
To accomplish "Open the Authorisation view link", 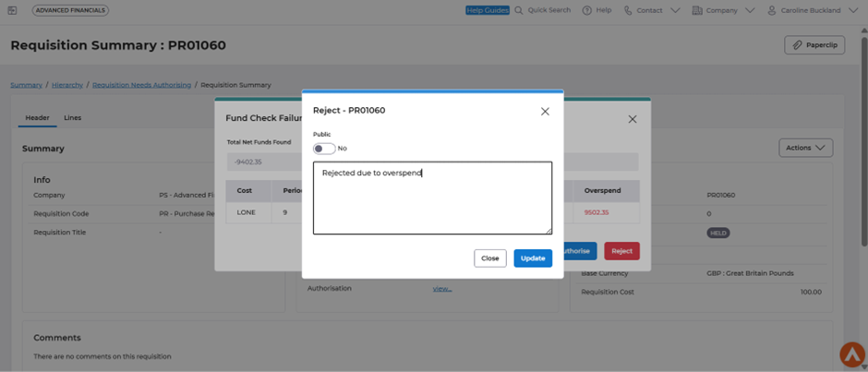I will tap(441, 288).
